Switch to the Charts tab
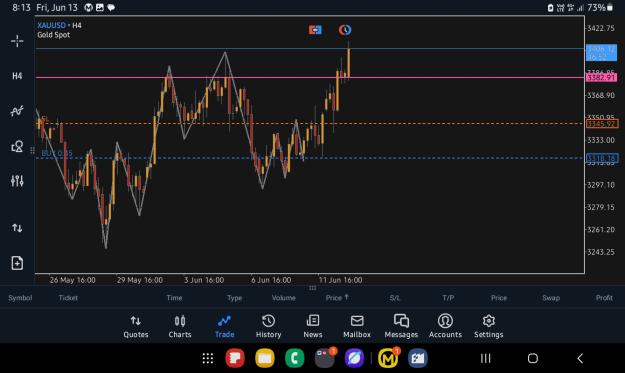This screenshot has height=373, width=625. tap(180, 327)
